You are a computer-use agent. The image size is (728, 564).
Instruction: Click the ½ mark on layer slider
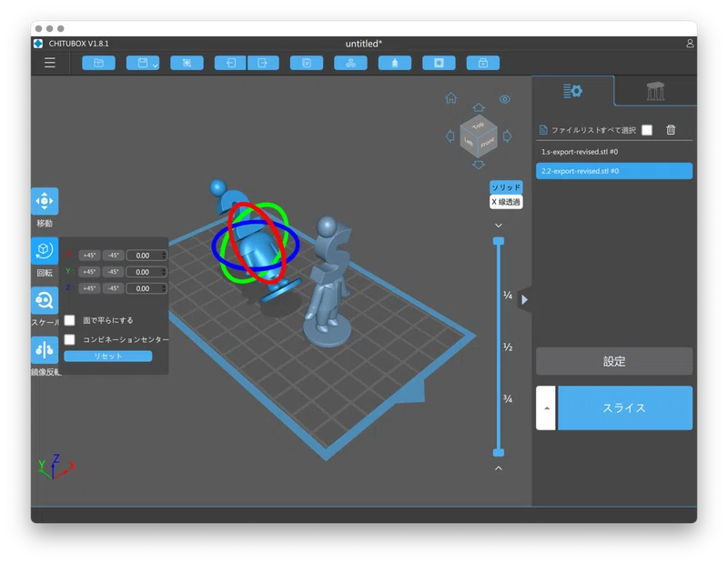click(508, 347)
